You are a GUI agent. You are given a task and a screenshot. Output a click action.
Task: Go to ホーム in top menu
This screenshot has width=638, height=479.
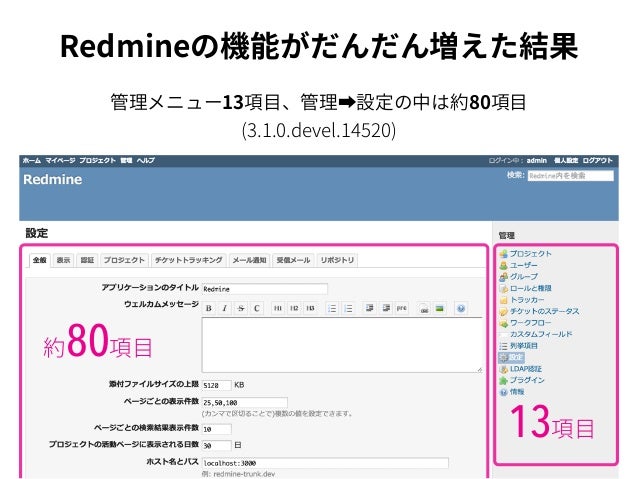(32, 160)
